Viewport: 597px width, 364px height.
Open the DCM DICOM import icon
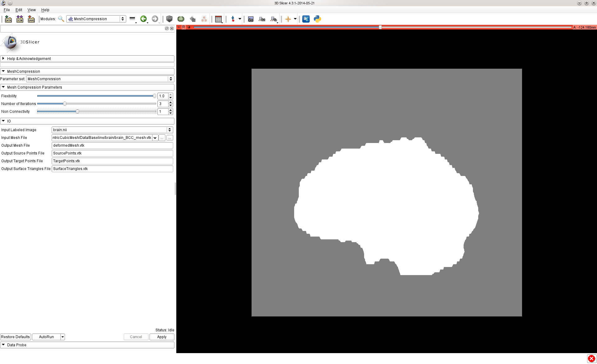coord(20,19)
